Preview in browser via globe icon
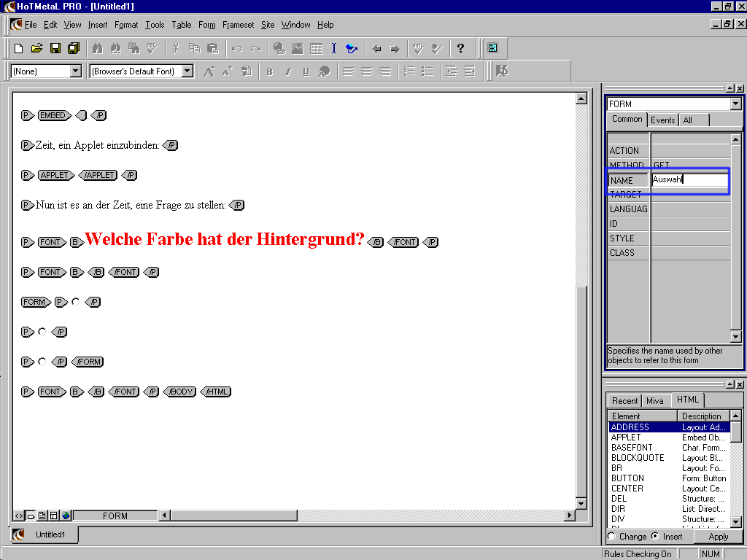Viewport: 747px width, 560px height. [279, 49]
